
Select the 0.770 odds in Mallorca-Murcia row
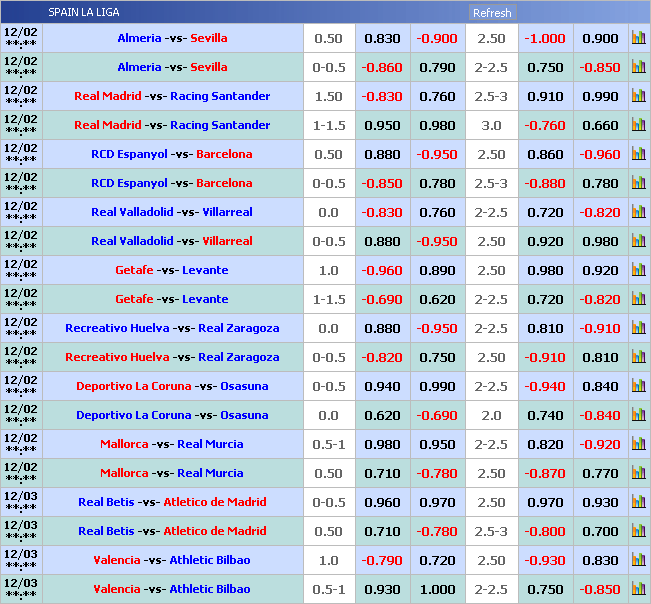point(600,473)
